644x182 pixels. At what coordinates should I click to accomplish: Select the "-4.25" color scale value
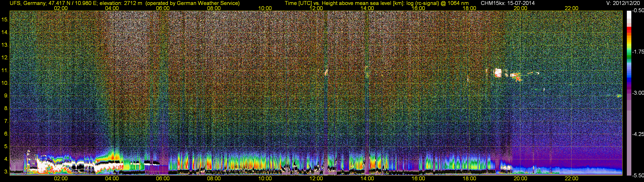point(638,134)
